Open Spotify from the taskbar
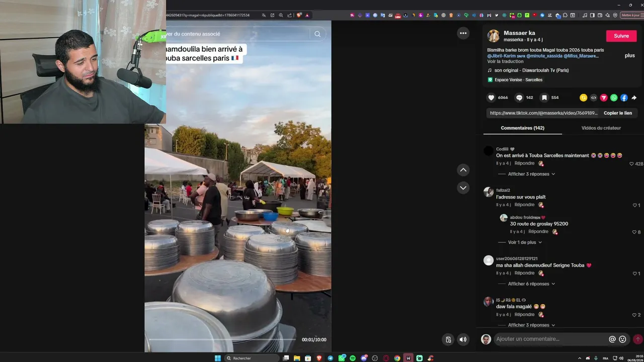644x362 pixels. [352, 358]
